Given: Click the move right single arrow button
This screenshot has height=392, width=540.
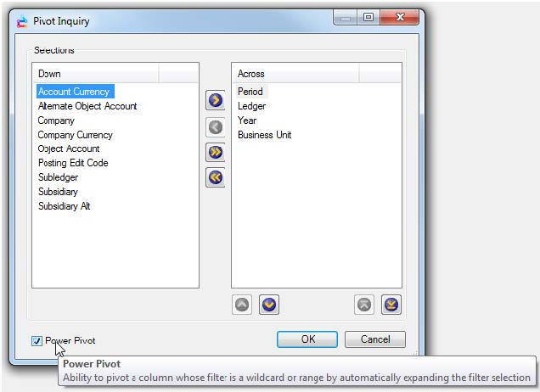Looking at the screenshot, I should point(216,102).
